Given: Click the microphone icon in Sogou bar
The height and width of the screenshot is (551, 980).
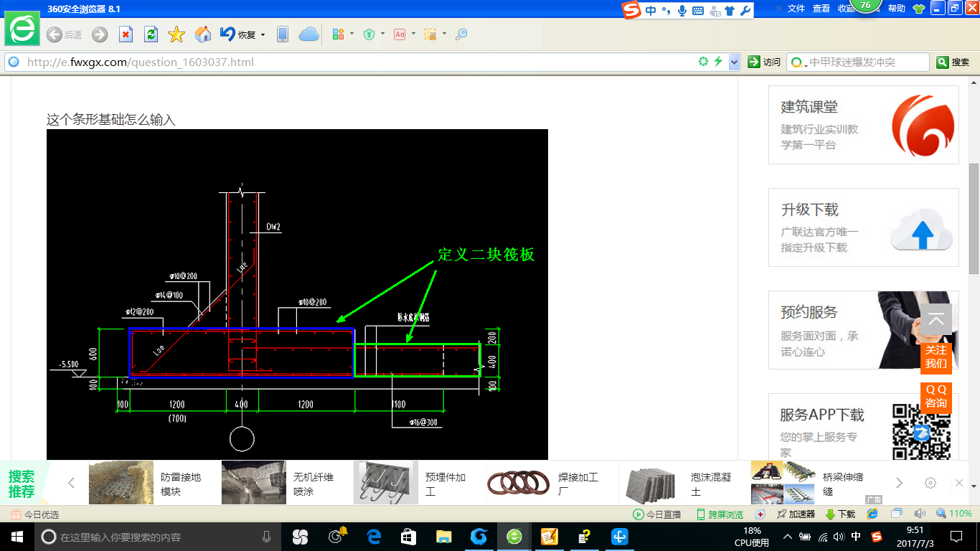Looking at the screenshot, I should point(682,11).
